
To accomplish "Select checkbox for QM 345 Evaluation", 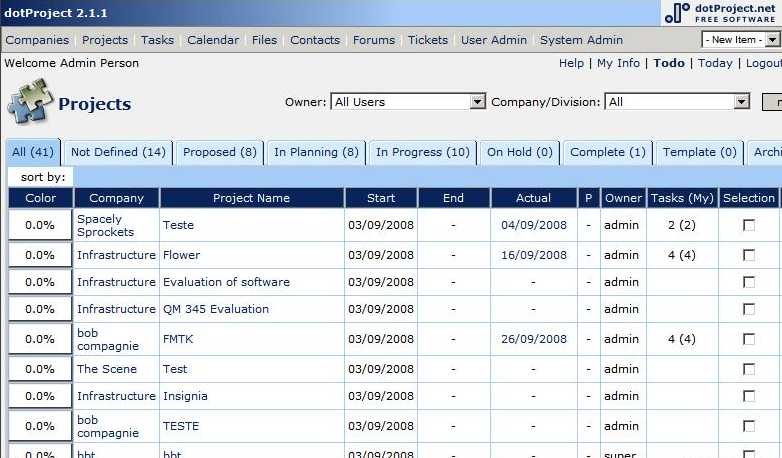I will tap(749, 309).
